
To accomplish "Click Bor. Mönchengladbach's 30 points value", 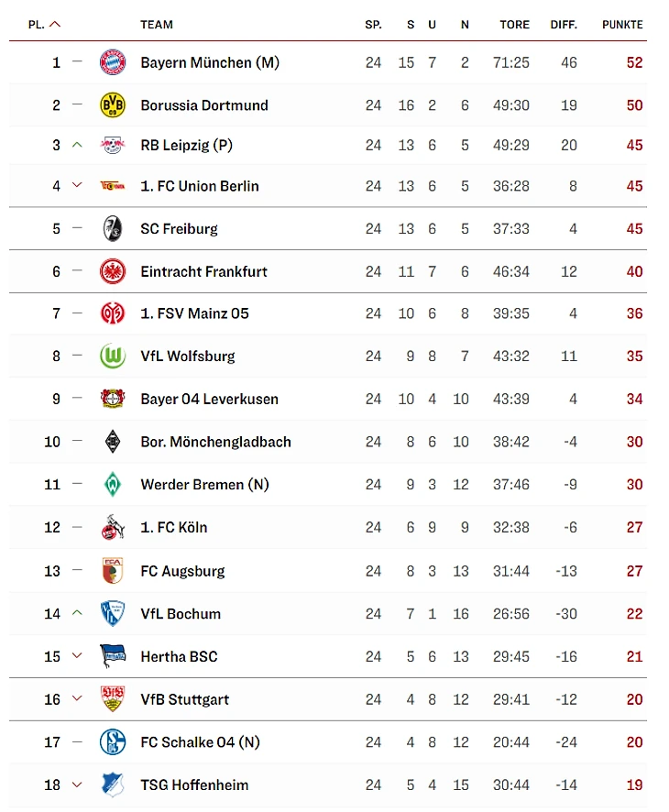I will (634, 442).
